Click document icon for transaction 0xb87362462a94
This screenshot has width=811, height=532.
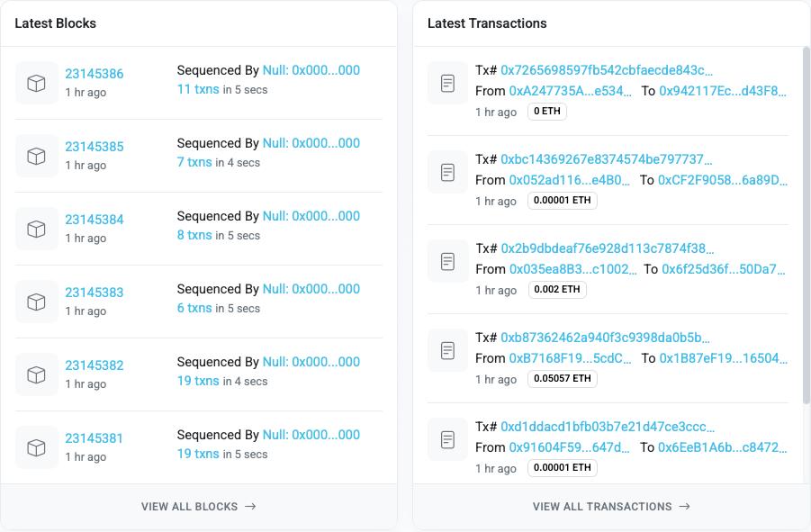tap(448, 350)
